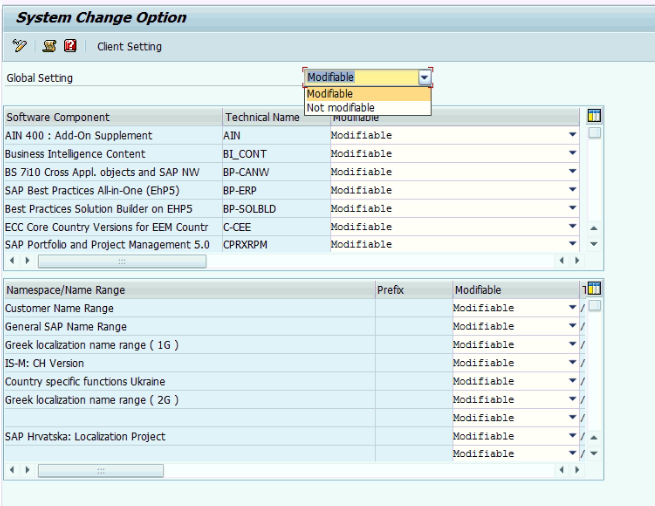This screenshot has height=506, width=655.
Task: Expand dropdown for Greek localization name range ( 1G )
Action: click(x=573, y=344)
